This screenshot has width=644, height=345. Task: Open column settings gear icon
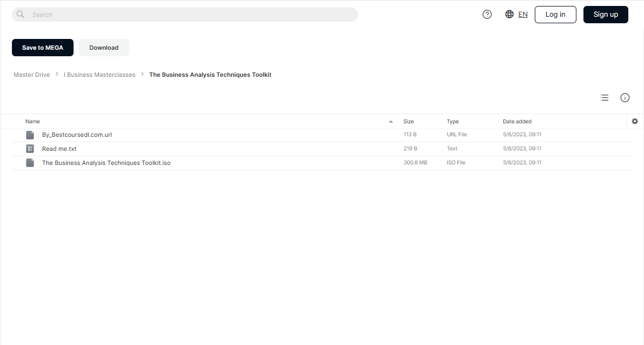coord(635,121)
